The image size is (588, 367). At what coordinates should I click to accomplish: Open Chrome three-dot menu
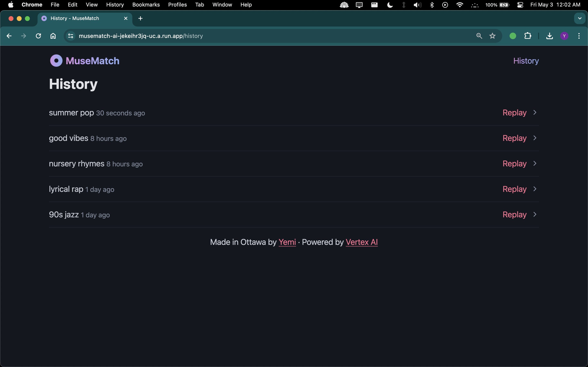(x=579, y=36)
